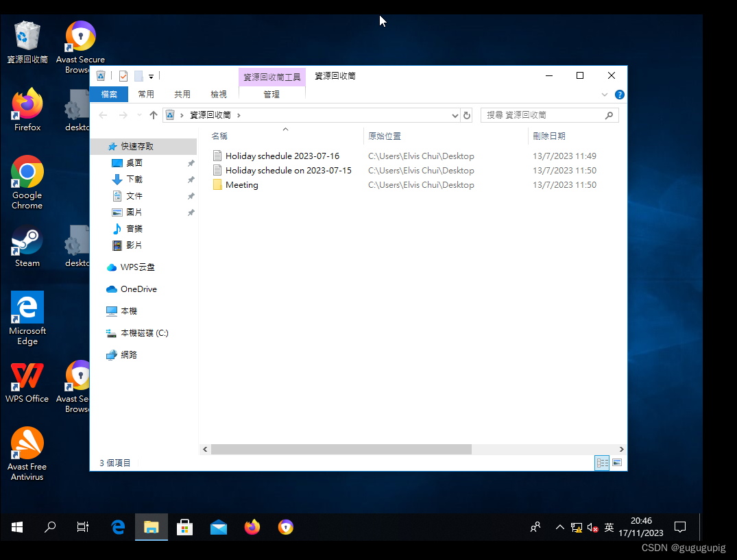Click the chevron after 資源回收筒 in address bar
Viewport: 737px width, 560px height.
(x=239, y=115)
